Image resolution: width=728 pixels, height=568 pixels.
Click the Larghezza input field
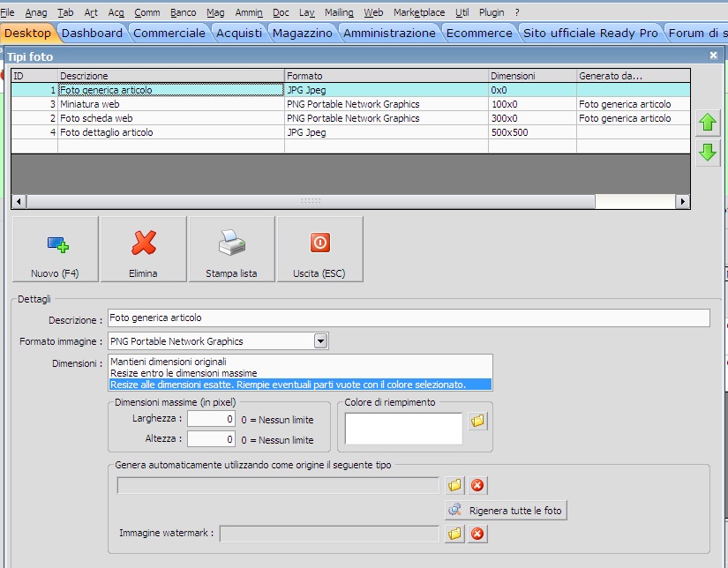[x=211, y=419]
